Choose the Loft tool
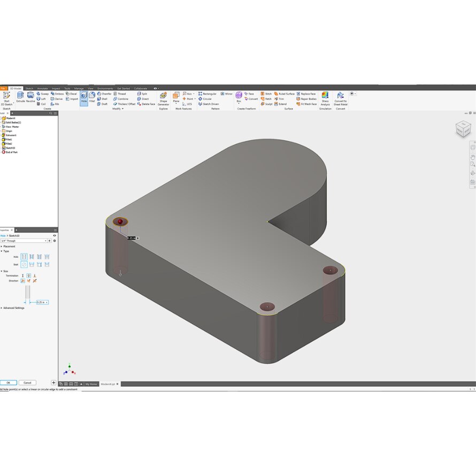 [x=41, y=99]
